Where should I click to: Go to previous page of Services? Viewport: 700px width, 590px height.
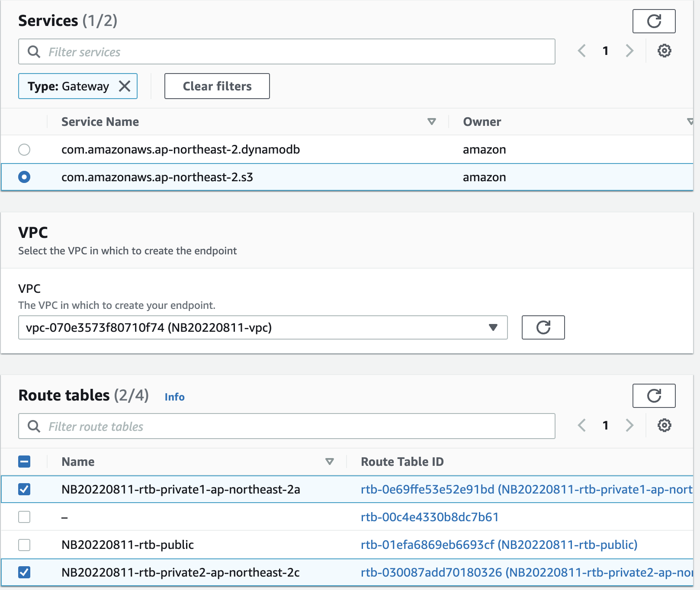[x=582, y=51]
